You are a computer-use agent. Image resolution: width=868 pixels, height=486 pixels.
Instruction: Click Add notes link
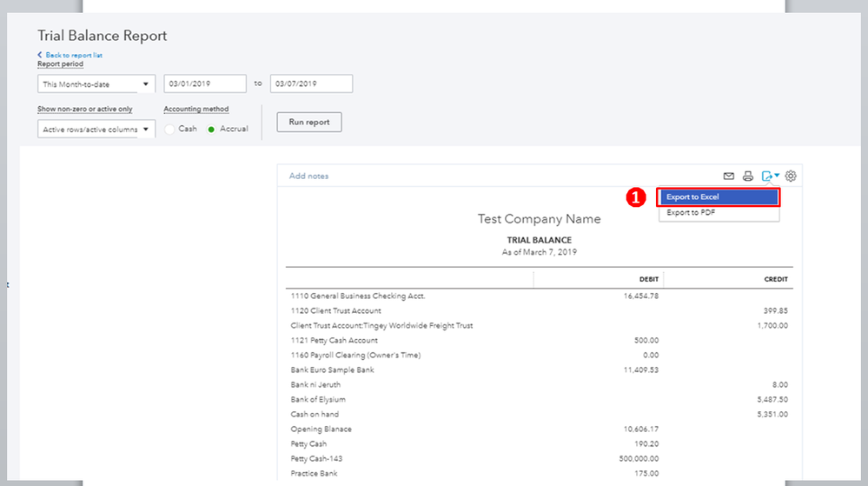click(x=308, y=176)
